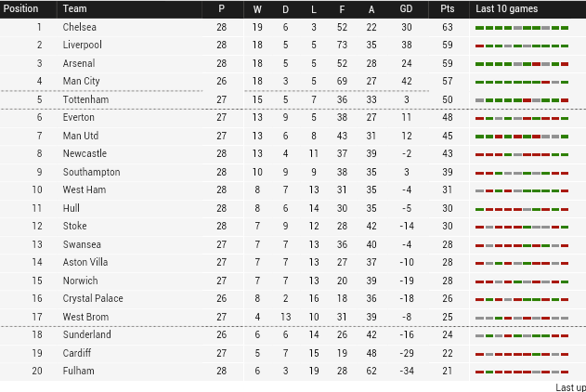The height and width of the screenshot is (392, 586).
Task: Sort by the Pts column header
Action: tap(448, 8)
